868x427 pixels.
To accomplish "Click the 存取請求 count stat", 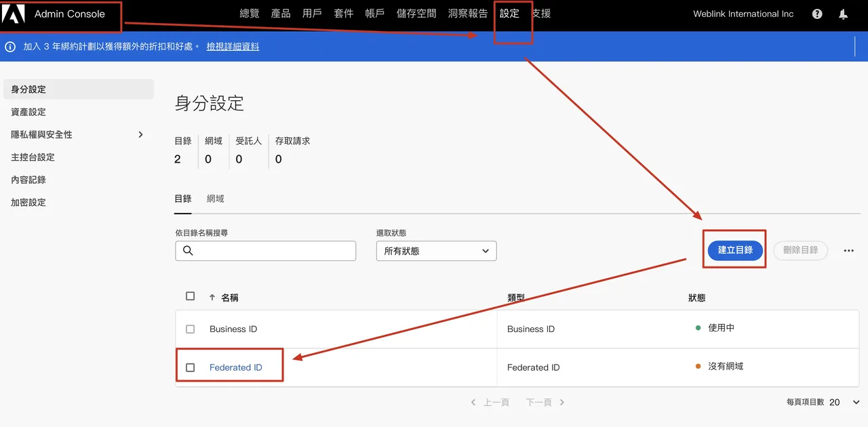I will (293, 150).
